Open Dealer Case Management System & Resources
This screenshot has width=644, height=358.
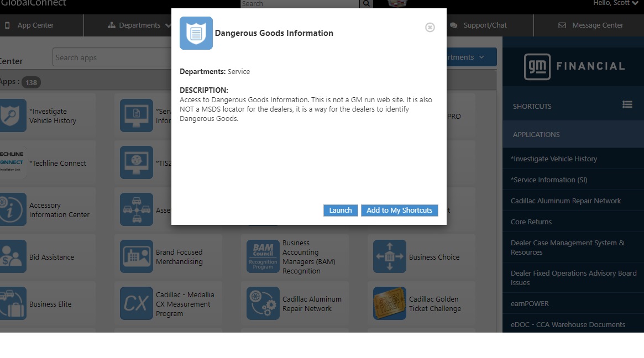(x=568, y=248)
